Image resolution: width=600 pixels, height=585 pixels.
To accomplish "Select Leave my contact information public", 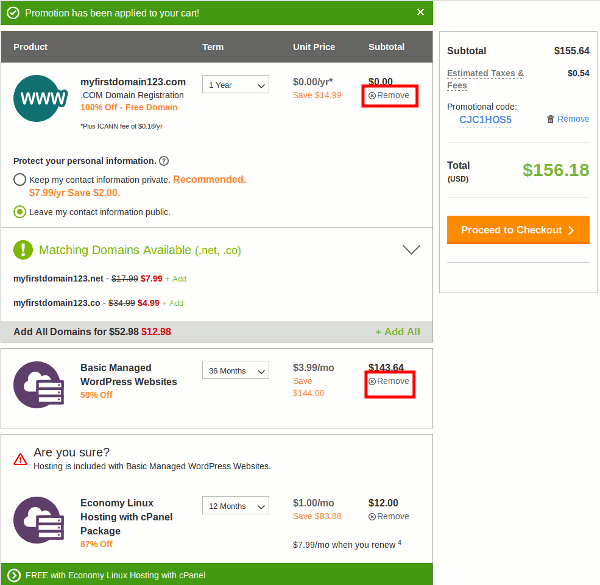I will [20, 212].
